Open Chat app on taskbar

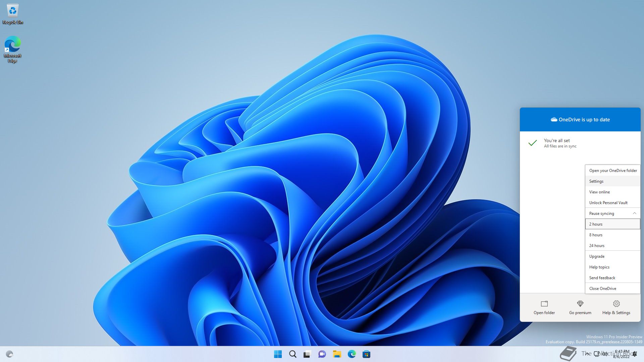[x=322, y=354]
